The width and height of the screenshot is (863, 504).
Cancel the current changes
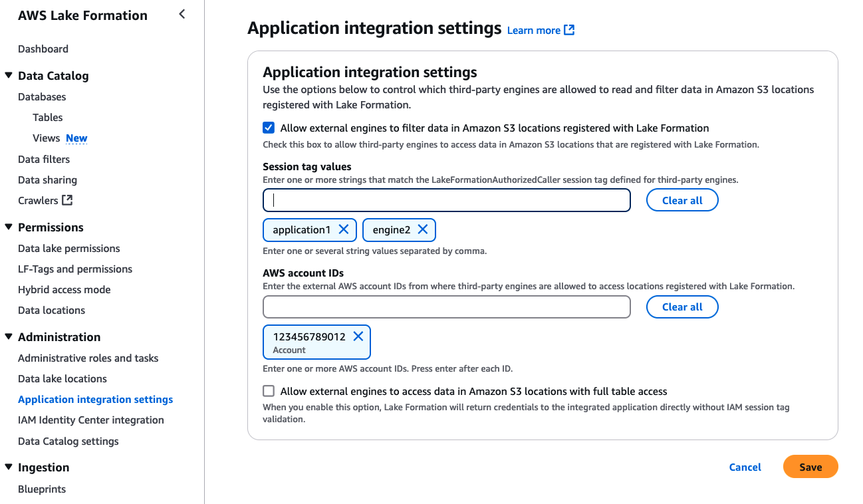(x=745, y=467)
